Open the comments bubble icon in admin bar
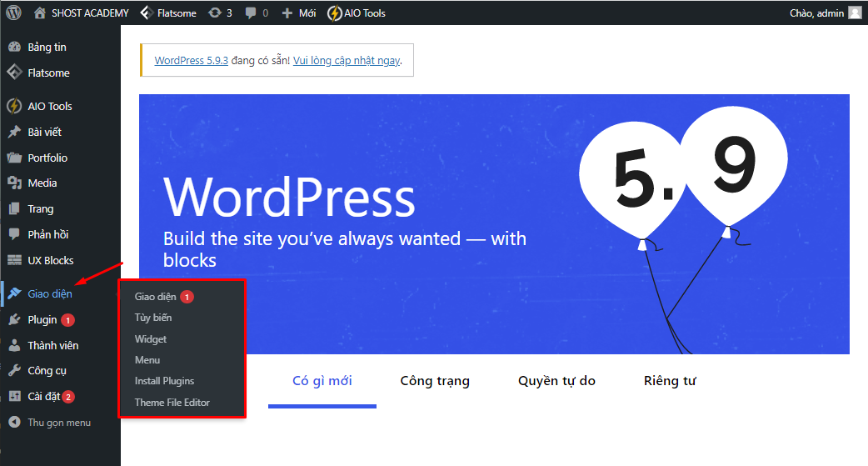 (251, 13)
